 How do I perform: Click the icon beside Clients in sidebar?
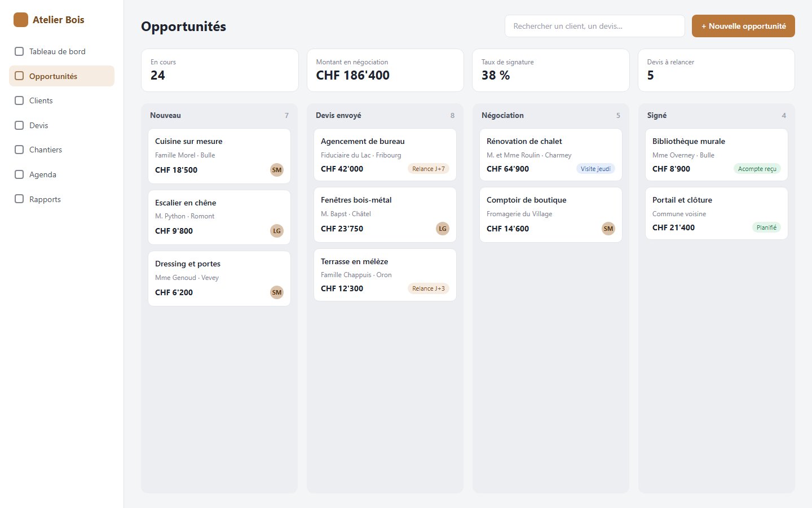point(19,100)
